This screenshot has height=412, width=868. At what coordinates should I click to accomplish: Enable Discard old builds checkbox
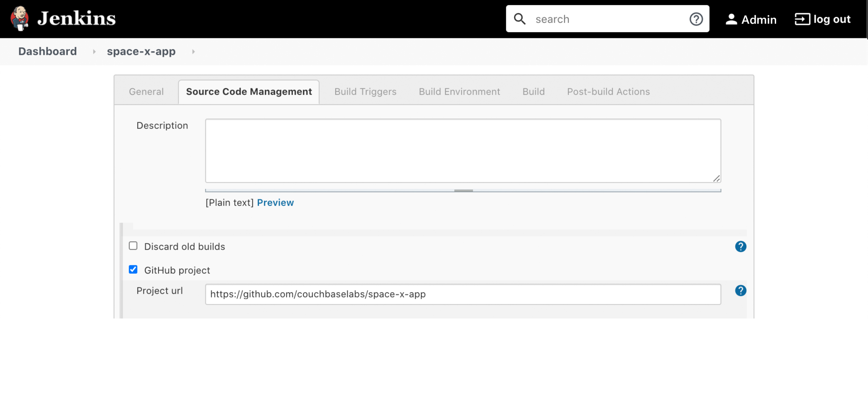(133, 246)
